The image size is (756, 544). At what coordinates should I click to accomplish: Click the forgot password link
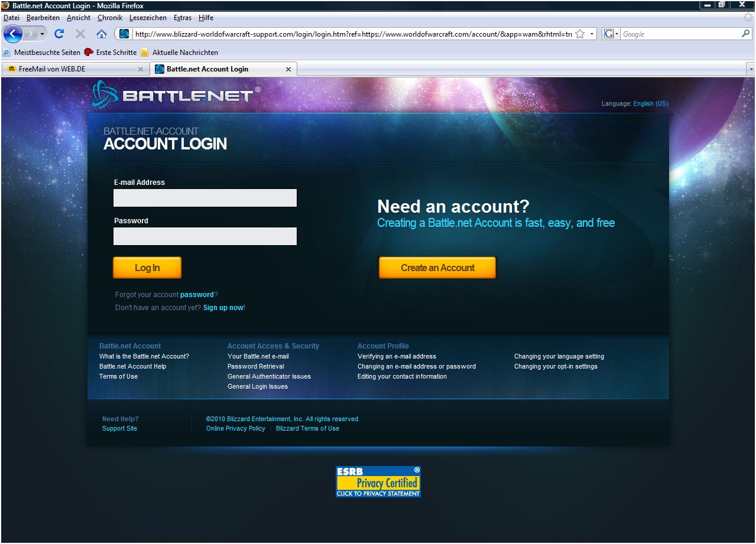coord(197,295)
